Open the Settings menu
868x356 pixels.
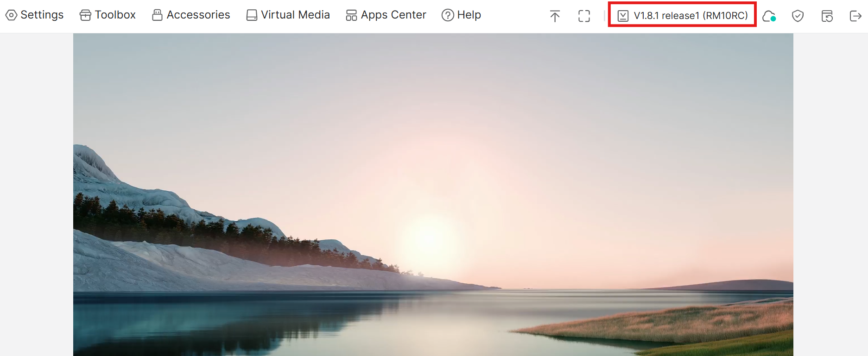tap(42, 15)
